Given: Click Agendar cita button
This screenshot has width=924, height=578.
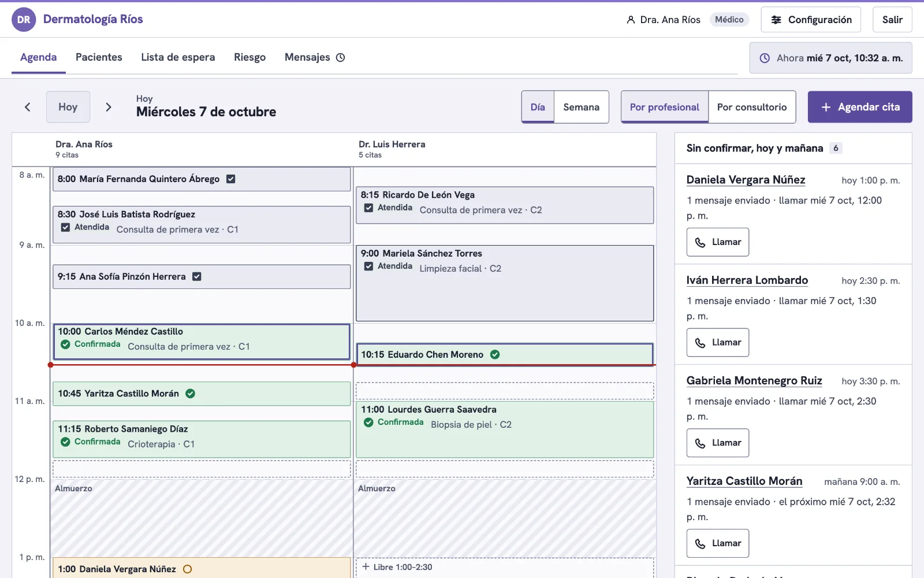Looking at the screenshot, I should [860, 107].
